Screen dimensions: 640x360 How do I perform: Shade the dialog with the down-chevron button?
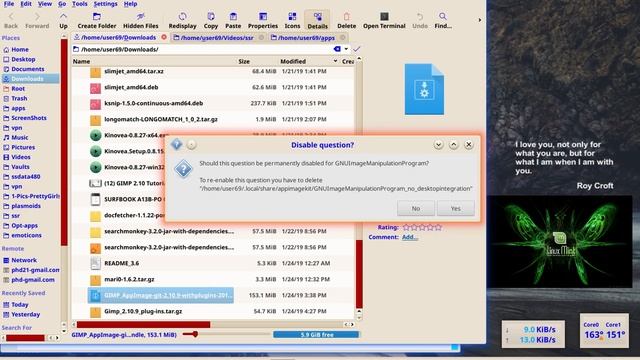pos(438,144)
